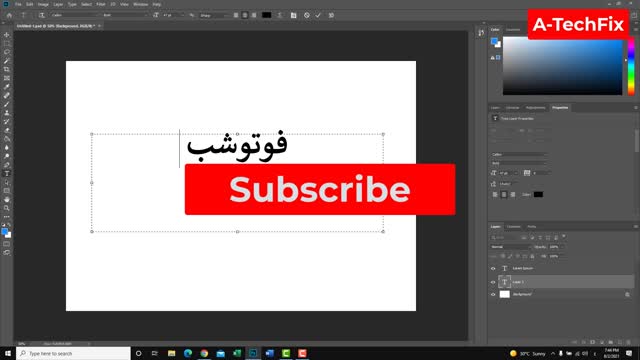The width and height of the screenshot is (640, 360).
Task: Click the Home icon in options bar
Action: click(x=9, y=15)
